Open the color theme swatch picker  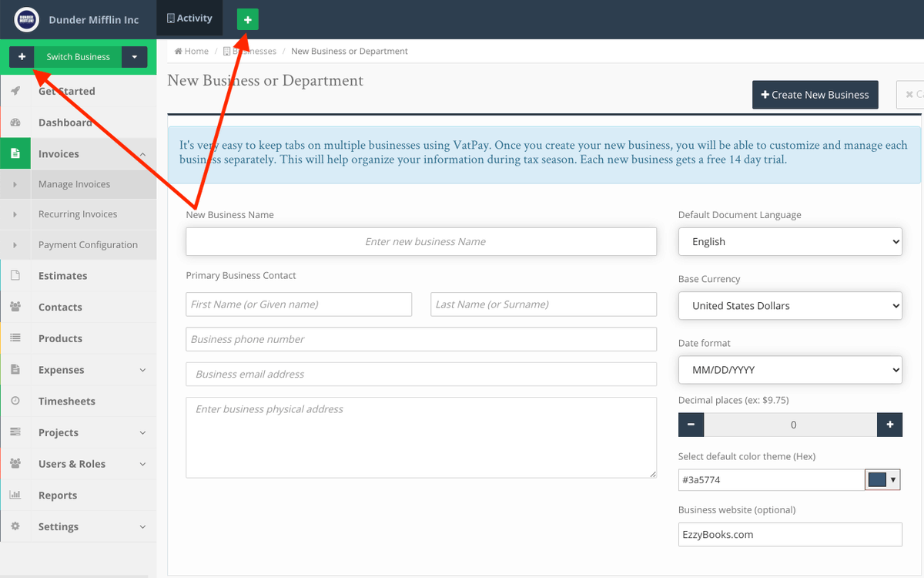[882, 479]
